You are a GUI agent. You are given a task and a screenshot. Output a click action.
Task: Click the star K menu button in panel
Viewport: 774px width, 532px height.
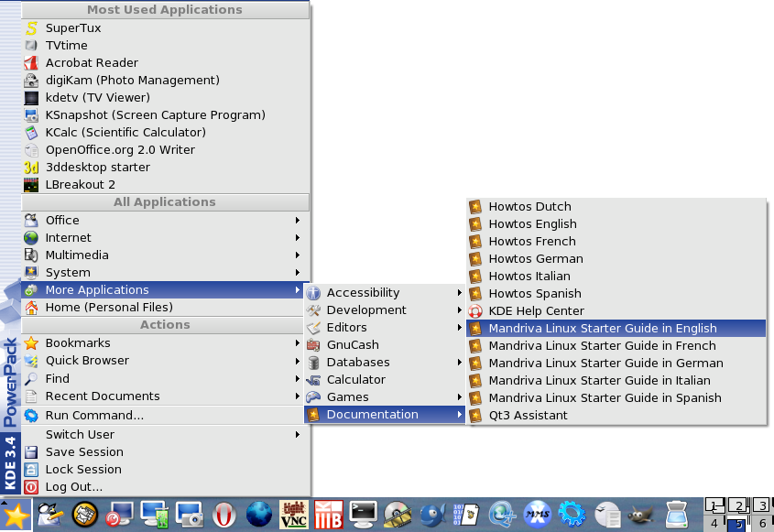(16, 516)
